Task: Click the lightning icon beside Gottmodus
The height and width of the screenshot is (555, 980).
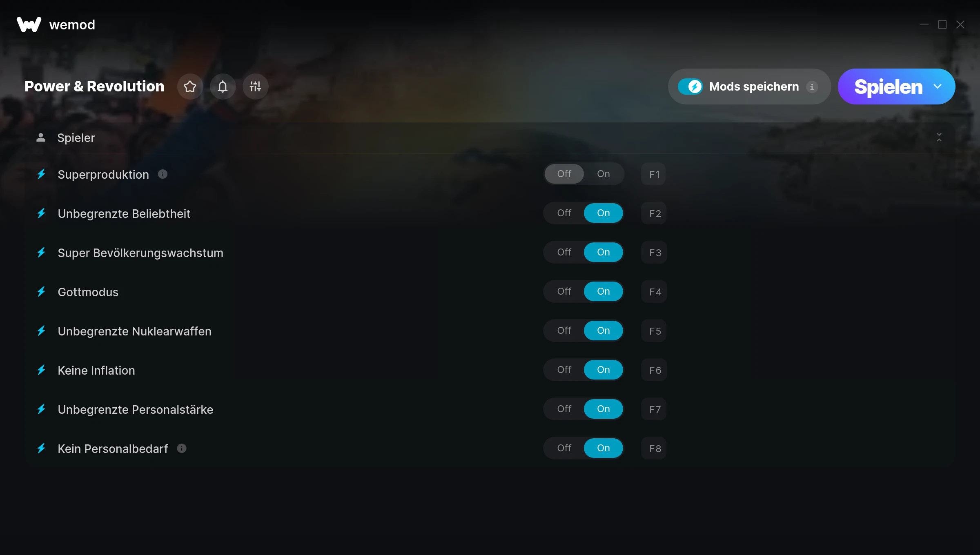Action: (41, 292)
